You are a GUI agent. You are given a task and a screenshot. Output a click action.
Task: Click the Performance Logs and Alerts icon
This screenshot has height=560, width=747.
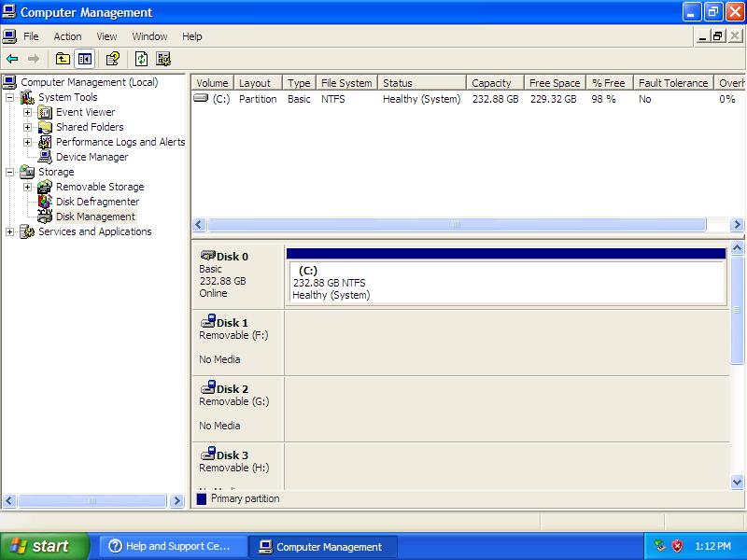45,142
